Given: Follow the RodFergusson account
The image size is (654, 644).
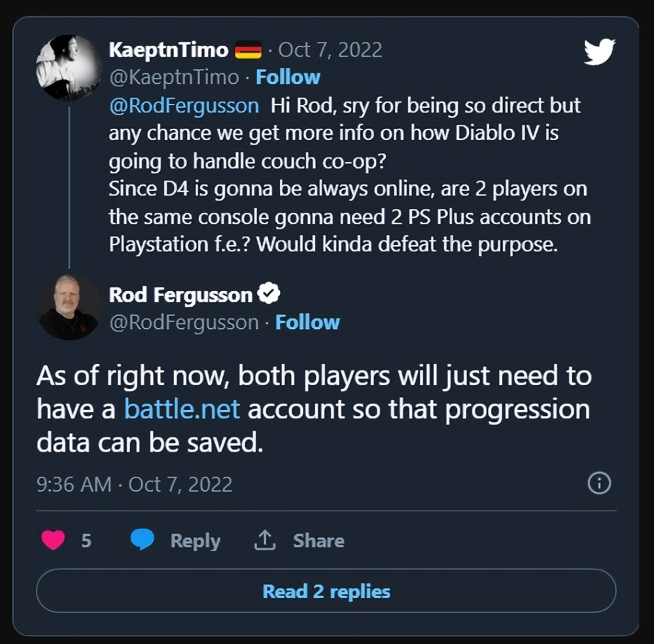Looking at the screenshot, I should point(307,322).
